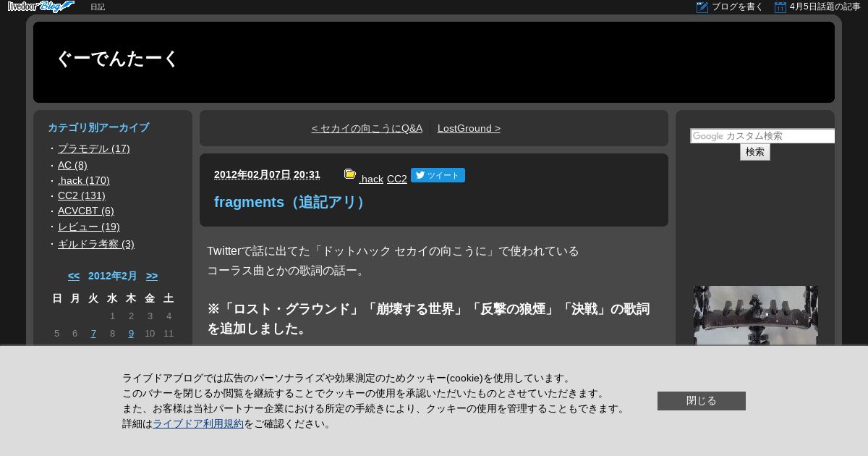868x456 pixels.
Task: Open the 2012年2月 archive link
Action: [113, 276]
